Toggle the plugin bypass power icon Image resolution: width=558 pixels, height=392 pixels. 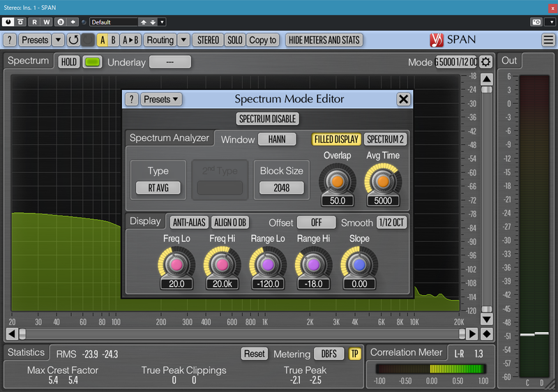[8, 22]
